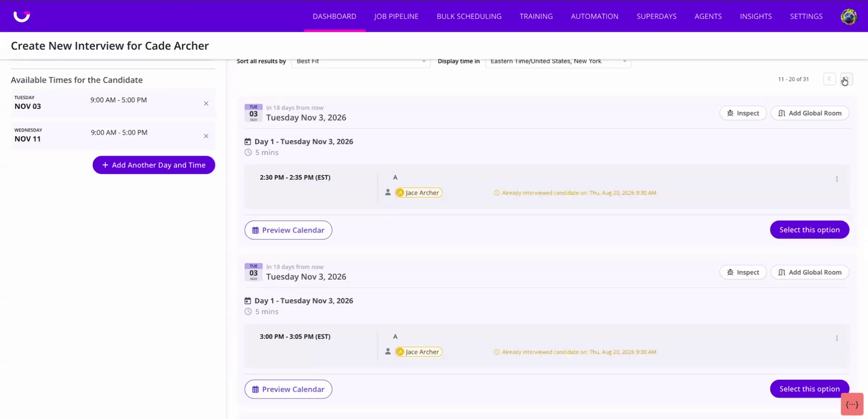Open three-dot menu for 3:00 PM slot
This screenshot has height=419, width=868.
click(837, 338)
